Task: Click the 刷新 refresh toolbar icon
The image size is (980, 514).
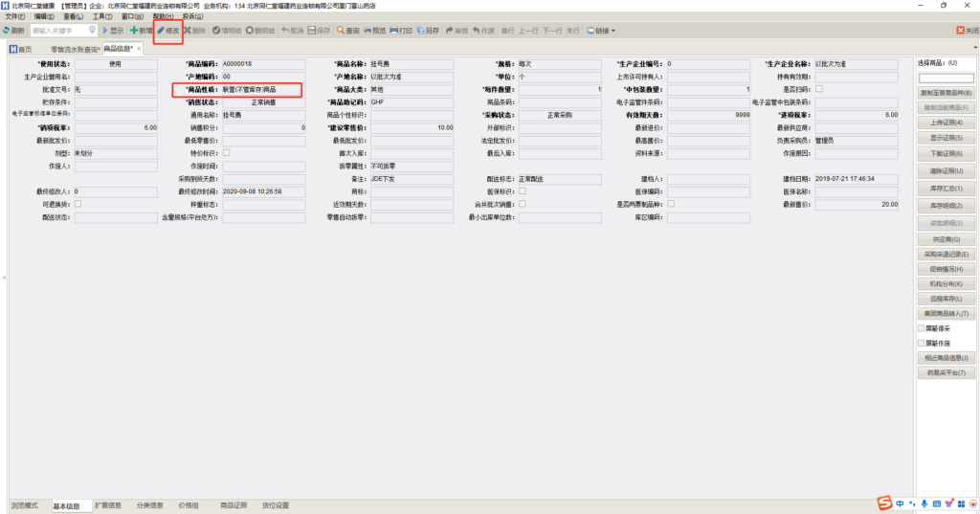Action: pos(7,30)
